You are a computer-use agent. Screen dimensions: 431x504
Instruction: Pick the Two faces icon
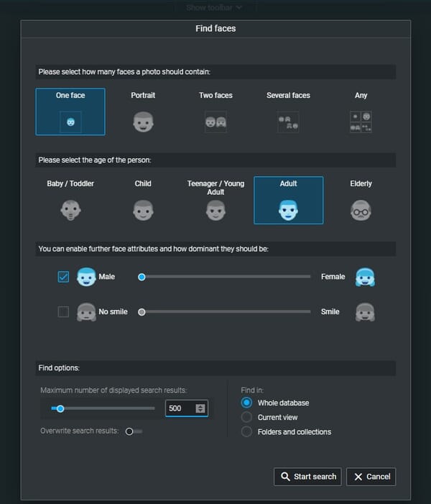pyautogui.click(x=215, y=122)
